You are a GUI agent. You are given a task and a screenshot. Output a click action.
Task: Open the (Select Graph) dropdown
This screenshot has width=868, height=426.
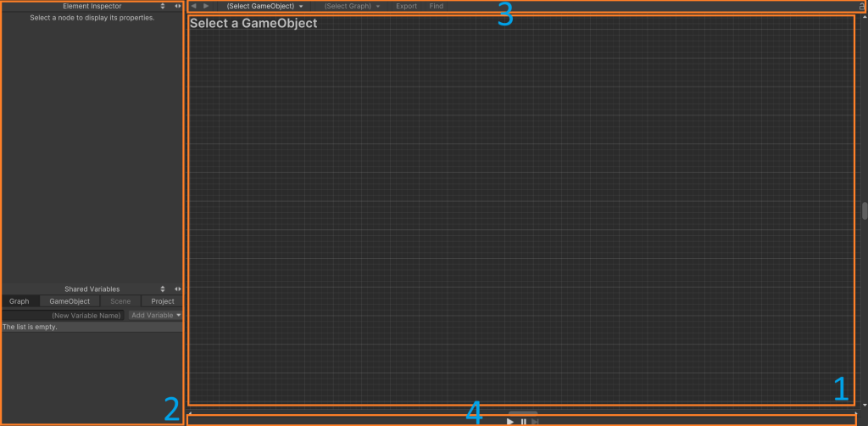(352, 6)
